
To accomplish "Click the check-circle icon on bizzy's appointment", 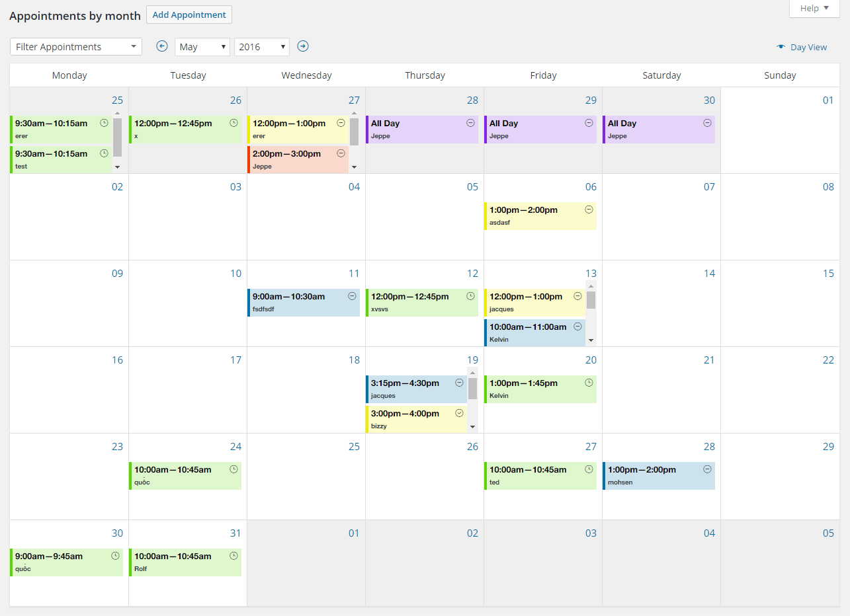I will tap(459, 412).
